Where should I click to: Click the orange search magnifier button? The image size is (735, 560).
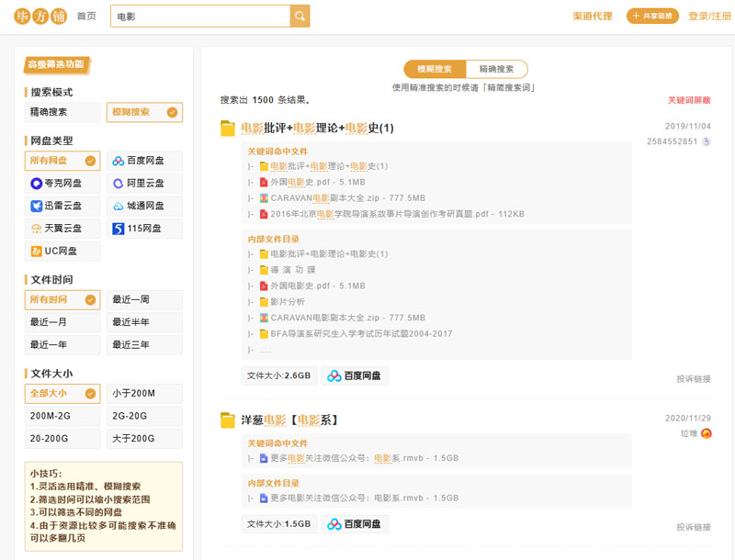click(x=300, y=17)
